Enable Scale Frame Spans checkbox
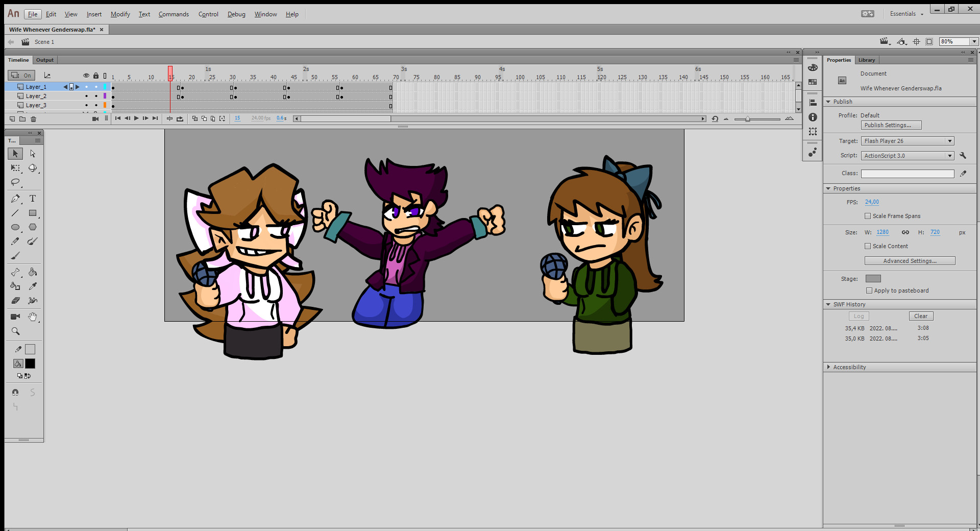 (868, 216)
